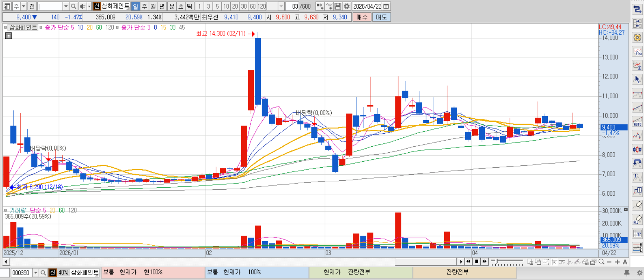Toggle the daily (일) period button
The height and width of the screenshot is (280, 644).
pyautogui.click(x=135, y=6)
